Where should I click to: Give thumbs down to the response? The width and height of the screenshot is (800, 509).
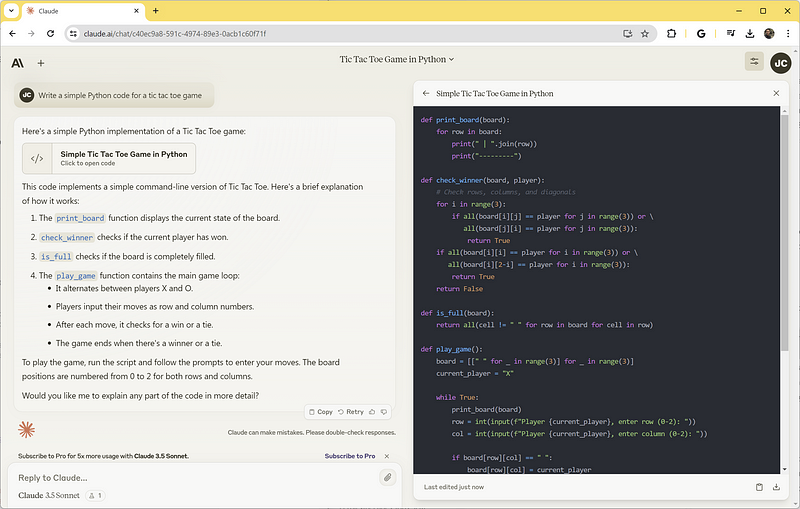[x=385, y=411]
